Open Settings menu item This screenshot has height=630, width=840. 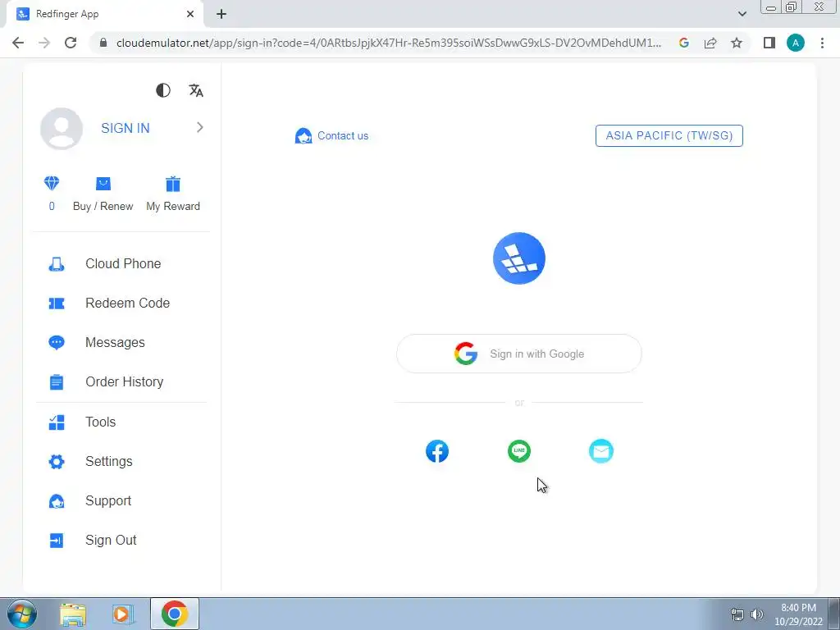pyautogui.click(x=109, y=461)
